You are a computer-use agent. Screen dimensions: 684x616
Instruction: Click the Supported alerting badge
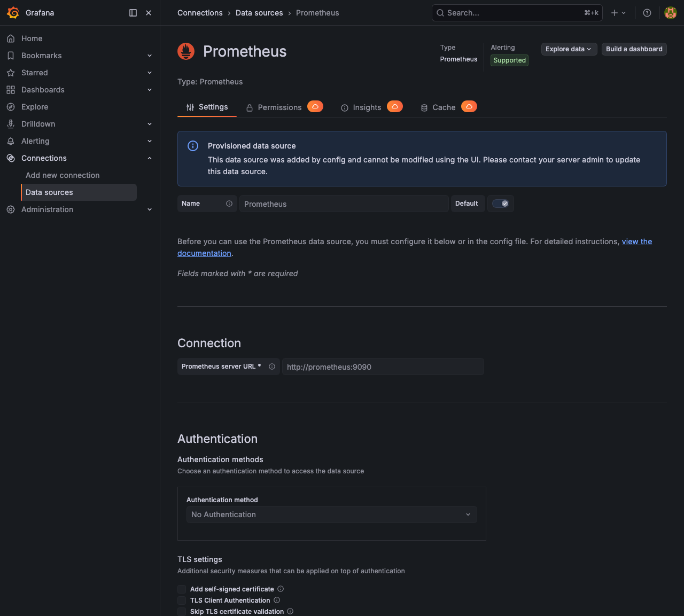[509, 60]
